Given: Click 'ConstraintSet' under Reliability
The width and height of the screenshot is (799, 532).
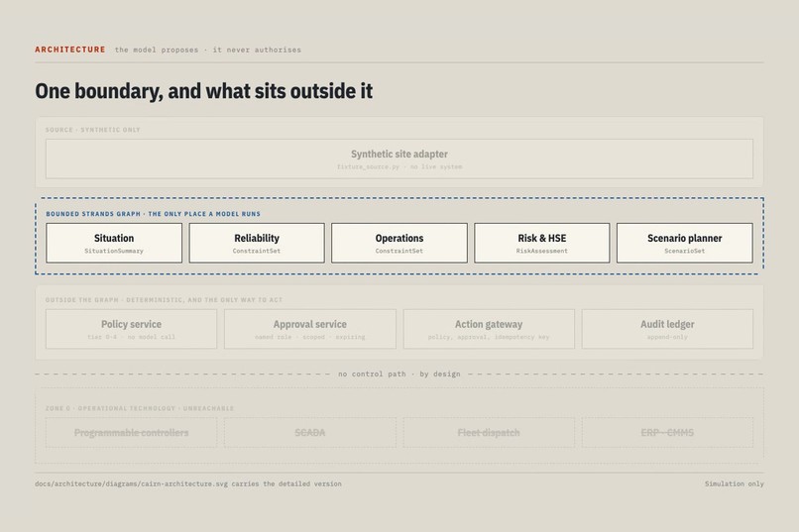Looking at the screenshot, I should (257, 251).
